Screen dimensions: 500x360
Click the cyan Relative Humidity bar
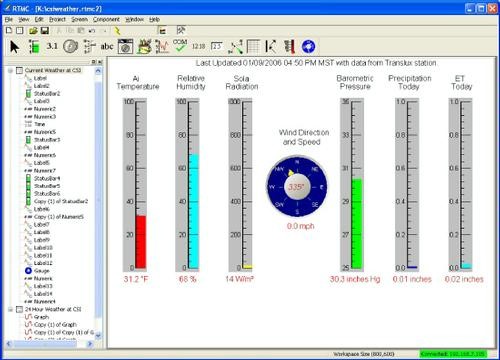pyautogui.click(x=194, y=211)
